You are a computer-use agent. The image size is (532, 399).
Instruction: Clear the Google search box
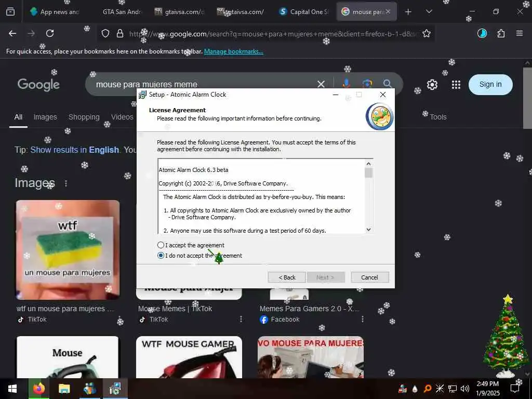(x=321, y=84)
